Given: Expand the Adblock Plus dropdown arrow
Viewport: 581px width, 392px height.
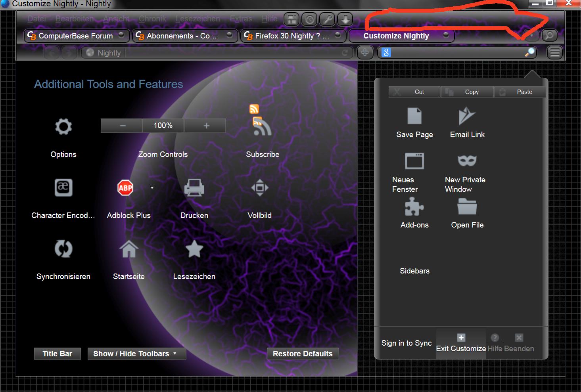Looking at the screenshot, I should coord(152,187).
